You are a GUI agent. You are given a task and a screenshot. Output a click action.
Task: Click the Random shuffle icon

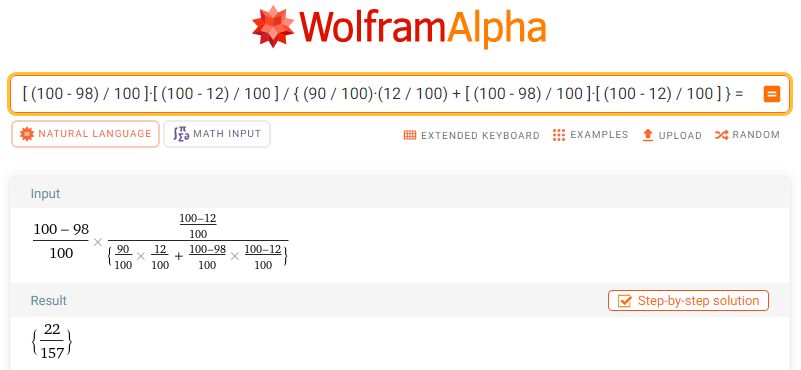[721, 135]
